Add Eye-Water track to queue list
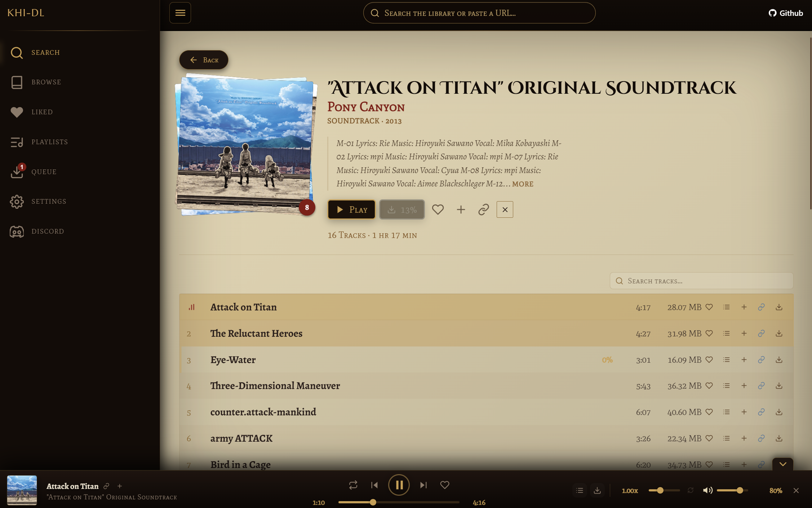Viewport: 812px width, 508px height. (x=726, y=360)
